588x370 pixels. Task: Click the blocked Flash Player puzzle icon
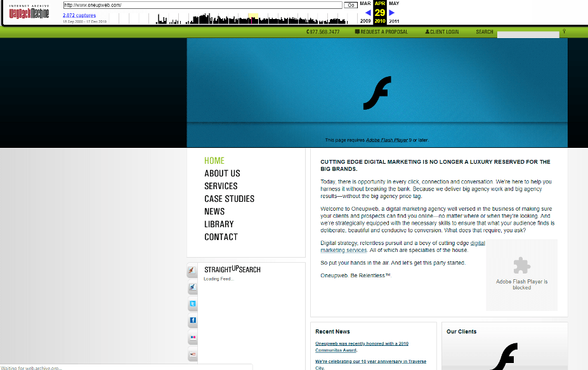coord(521,265)
